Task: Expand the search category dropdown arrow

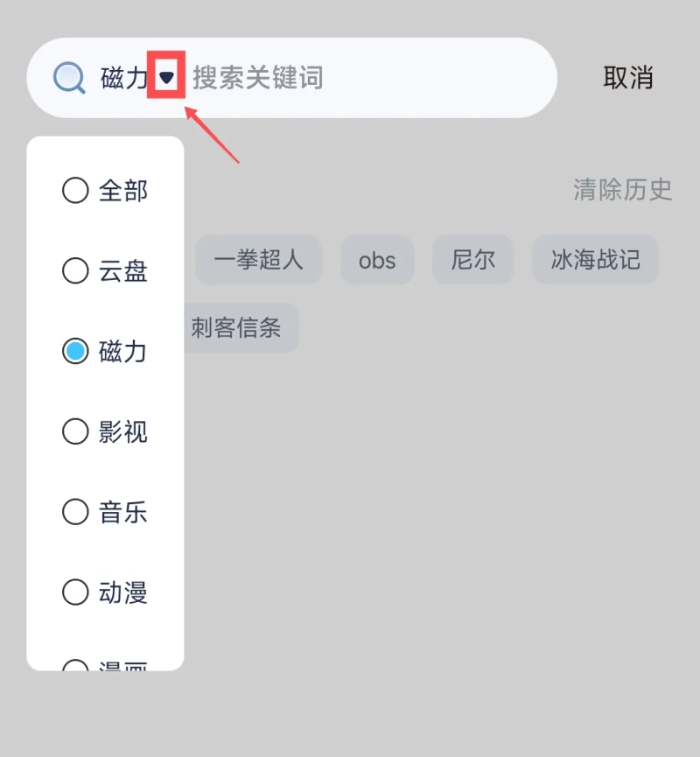Action: coord(166,77)
